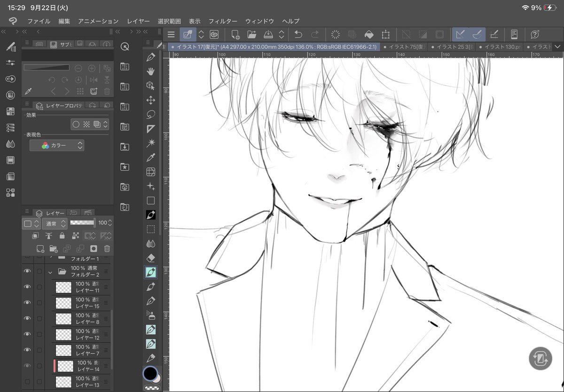Screen dimensions: 564x392
Task: Open the layer effect options stepper
Action: coord(106,125)
